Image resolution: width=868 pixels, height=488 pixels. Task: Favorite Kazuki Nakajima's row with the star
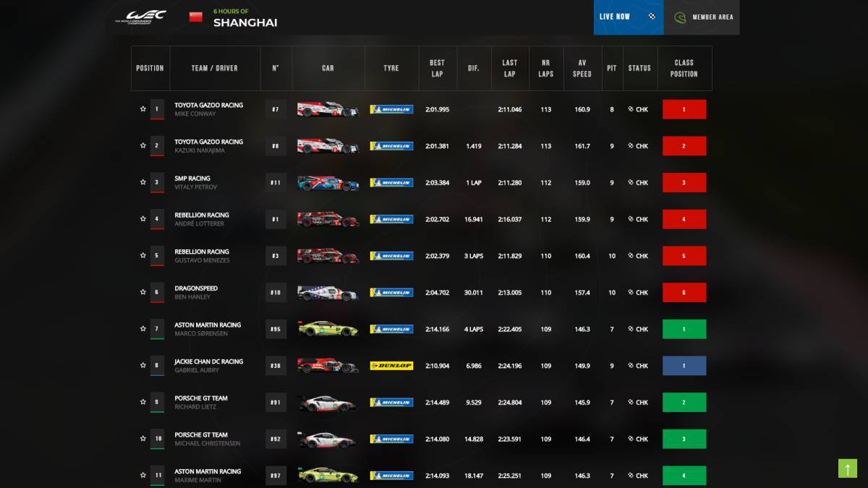pos(143,146)
